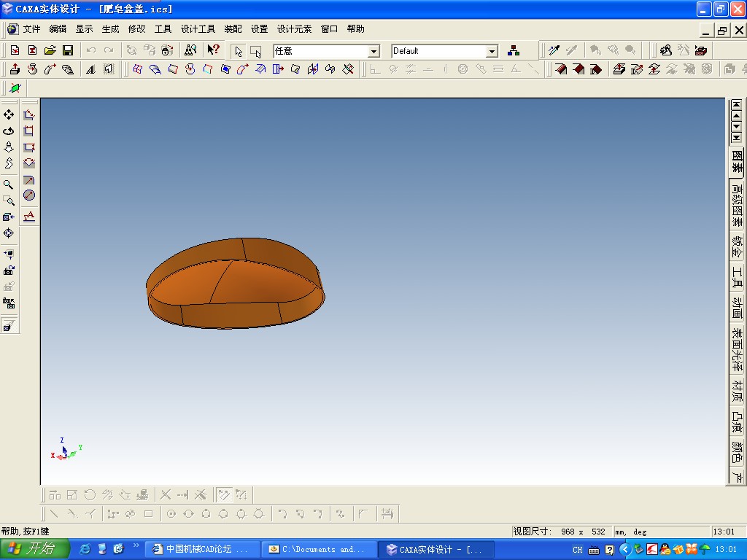This screenshot has width=747, height=560.
Task: Switch to the 颜色 catalog tab
Action: pos(737,452)
